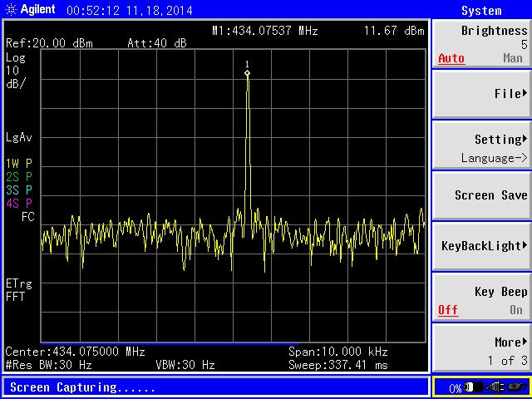Viewport: 532px width, 399px height.
Task: Click the AC power plug icon
Action: [x=495, y=387]
